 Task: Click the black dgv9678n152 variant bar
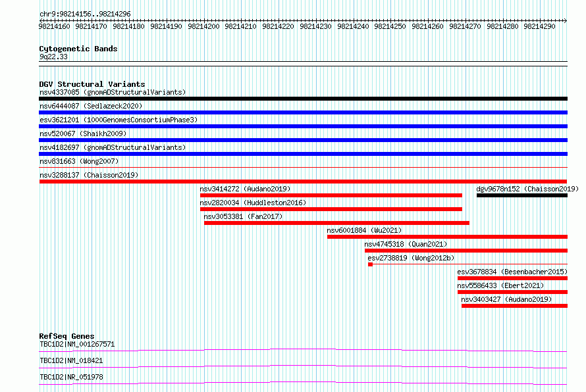coord(522,195)
